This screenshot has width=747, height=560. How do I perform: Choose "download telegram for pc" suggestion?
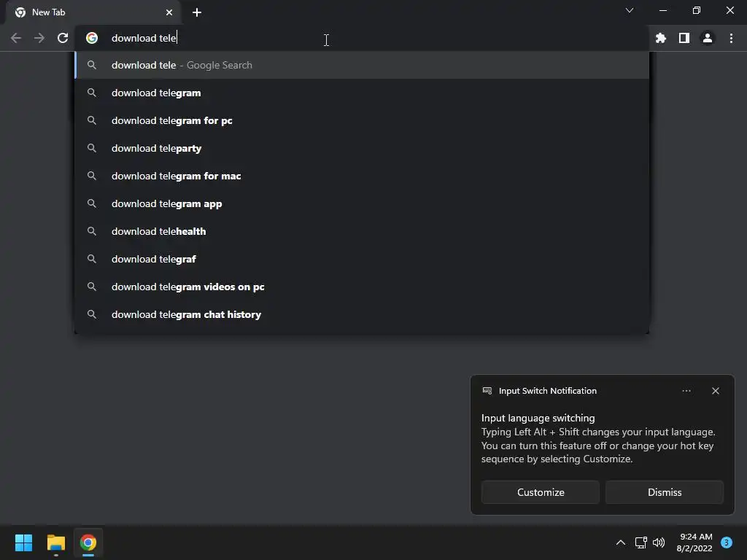(172, 120)
